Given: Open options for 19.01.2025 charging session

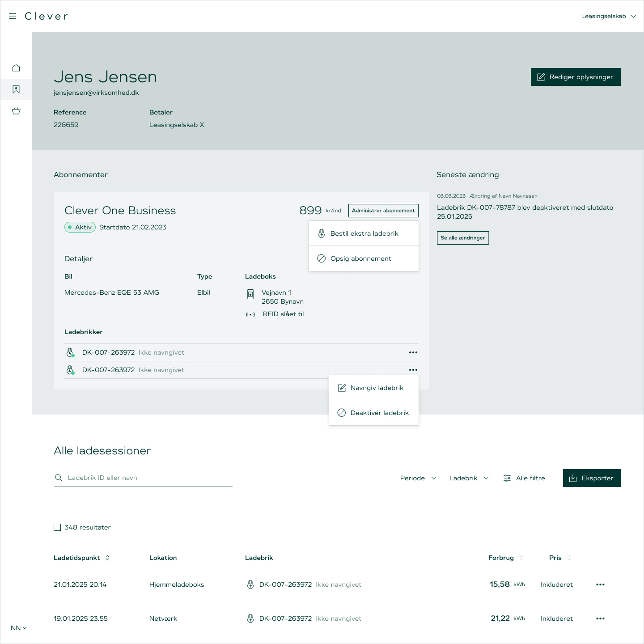Looking at the screenshot, I should (600, 619).
